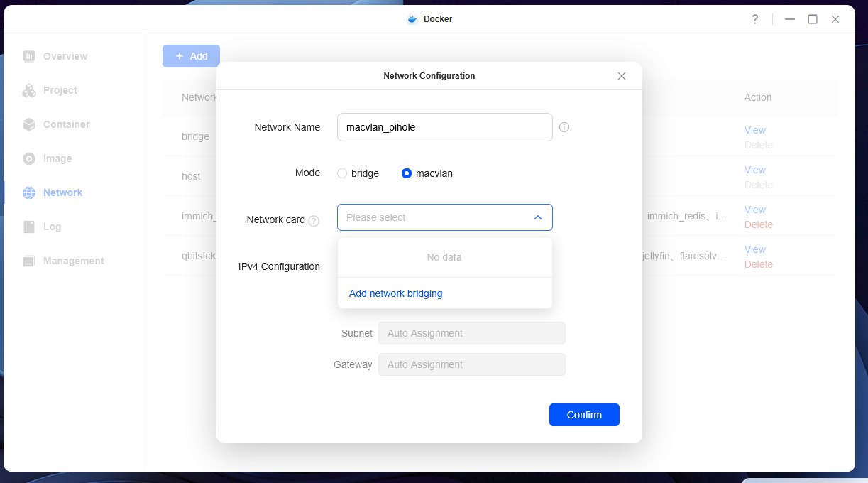Viewport: 868px width, 483px height.
Task: Click the Network card help icon
Action: (x=314, y=221)
